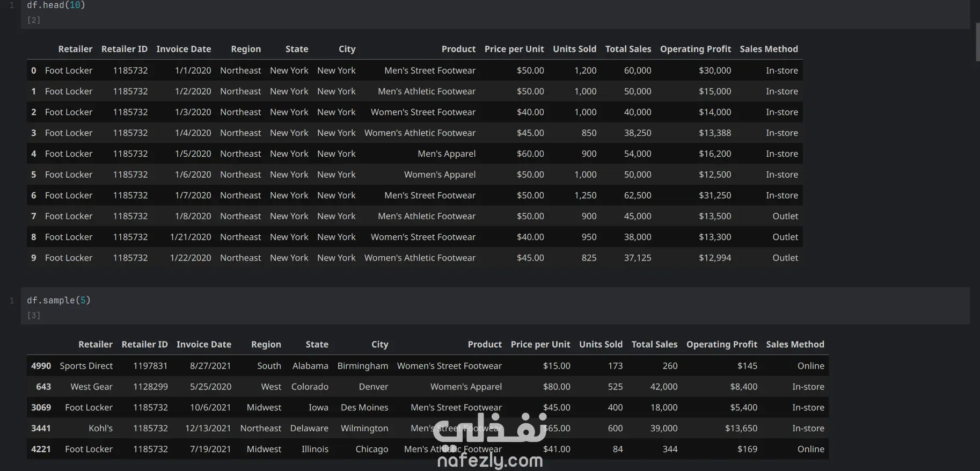Select the City header in df.sample output
Viewport: 980px width, 471px height.
tap(379, 344)
